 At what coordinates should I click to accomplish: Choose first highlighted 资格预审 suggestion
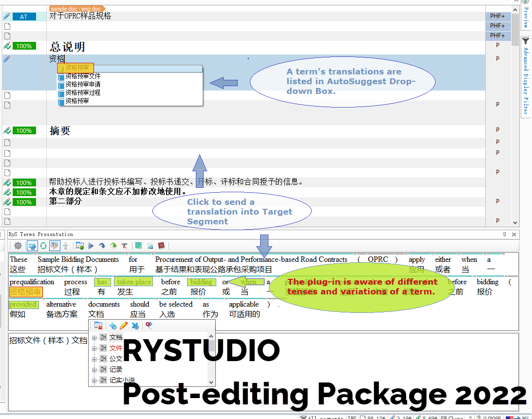[77, 68]
